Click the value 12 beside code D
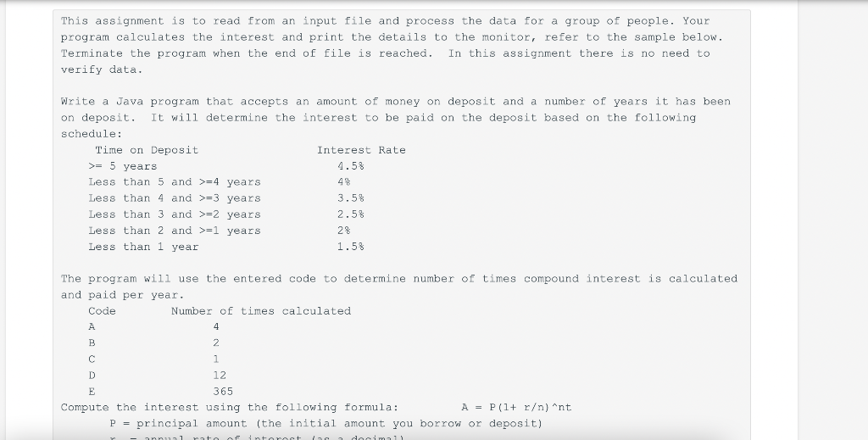Image resolution: width=868 pixels, height=440 pixels. pos(220,376)
